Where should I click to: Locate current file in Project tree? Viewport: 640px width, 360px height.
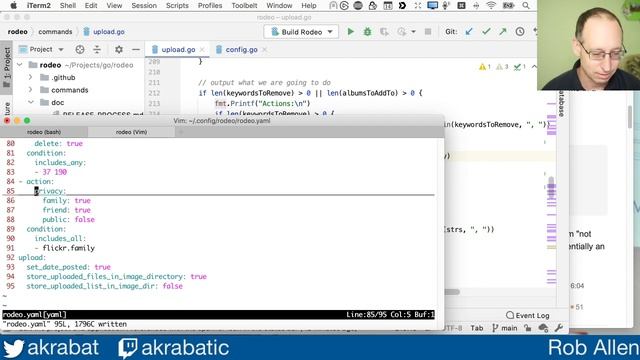(x=80, y=49)
